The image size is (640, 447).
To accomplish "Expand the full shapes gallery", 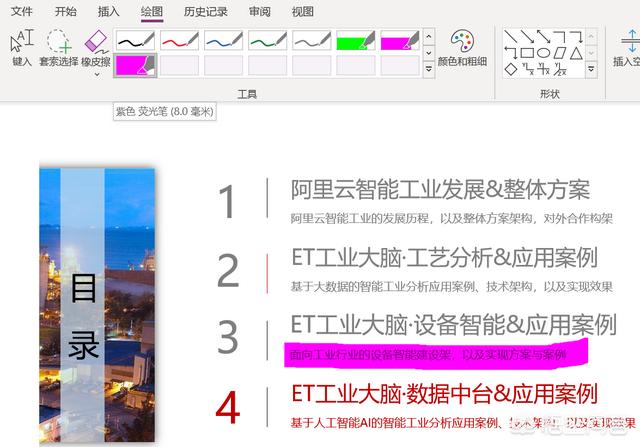I will (591, 69).
